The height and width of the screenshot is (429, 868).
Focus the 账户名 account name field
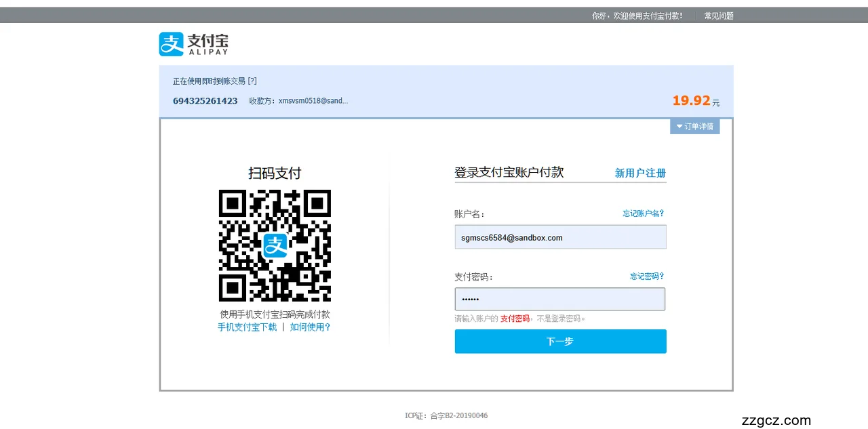coord(560,237)
